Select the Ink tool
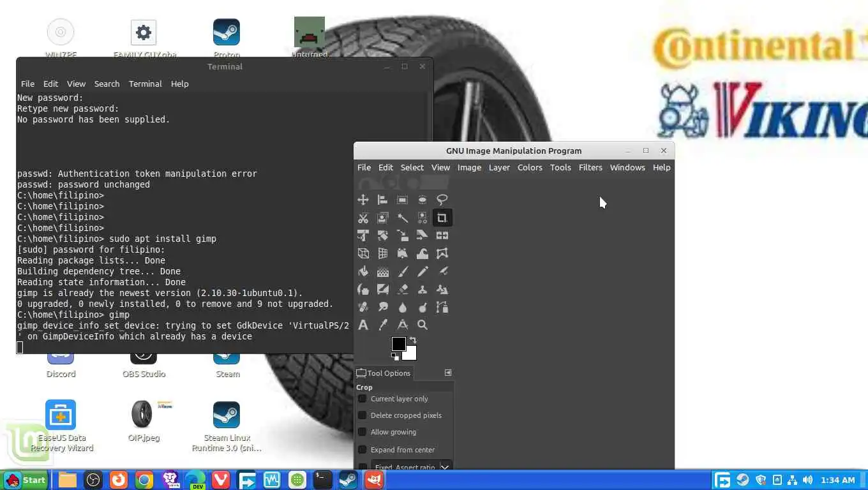The width and height of the screenshot is (868, 490). (363, 289)
